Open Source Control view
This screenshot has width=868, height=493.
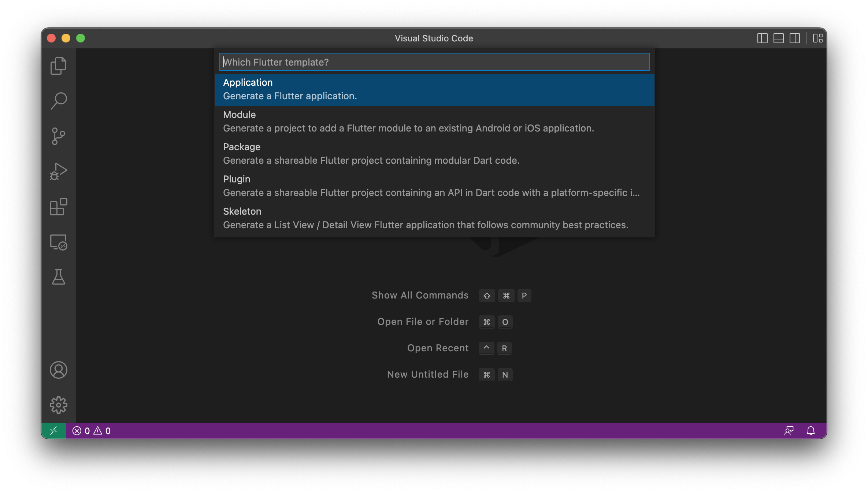tap(58, 136)
